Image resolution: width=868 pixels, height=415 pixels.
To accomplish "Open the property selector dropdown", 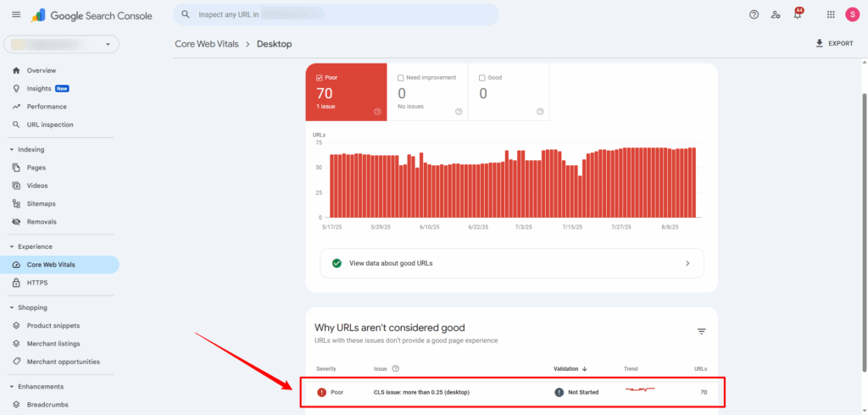I will point(61,44).
